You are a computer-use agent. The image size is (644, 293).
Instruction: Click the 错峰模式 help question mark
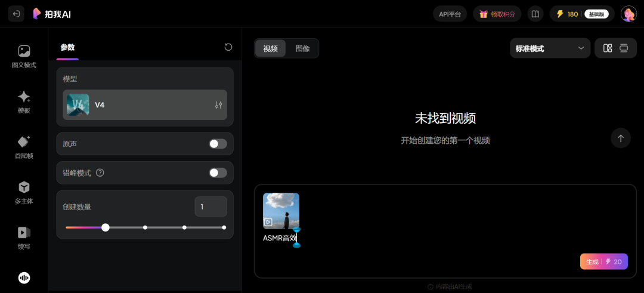[x=100, y=172]
